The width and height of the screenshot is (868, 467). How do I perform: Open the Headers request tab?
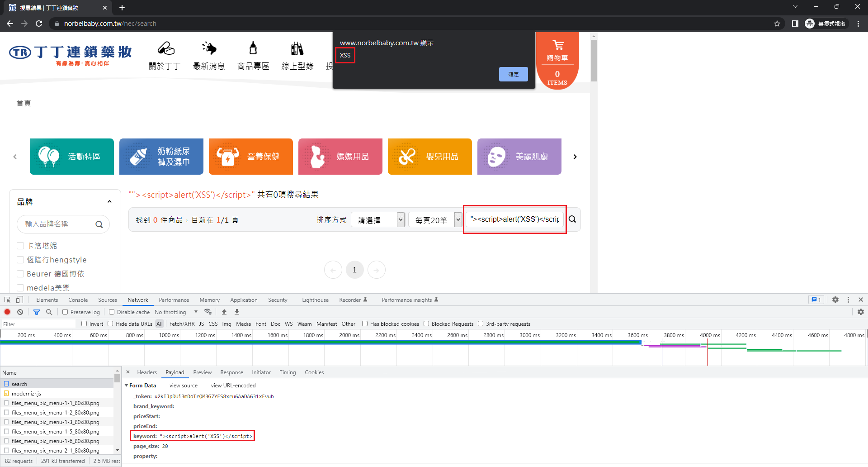147,372
